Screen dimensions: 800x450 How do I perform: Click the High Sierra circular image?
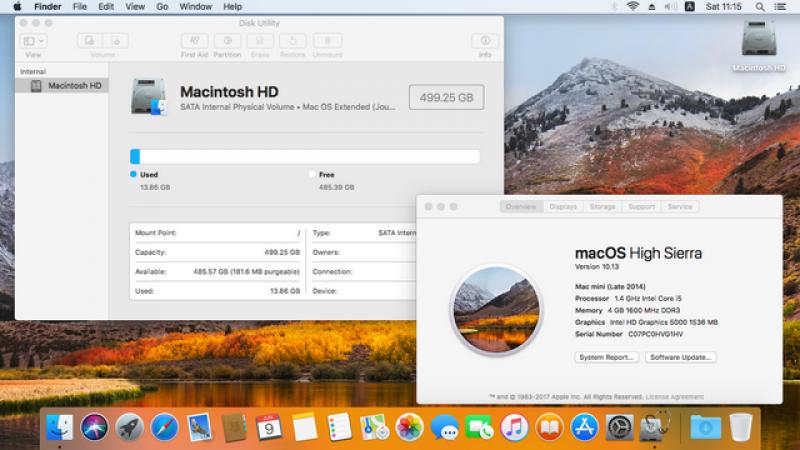click(x=496, y=310)
